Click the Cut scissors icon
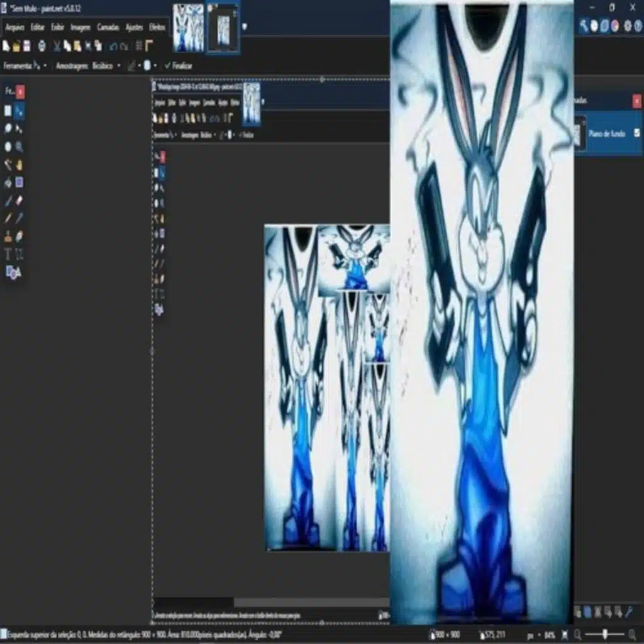This screenshot has height=644, width=644. [x=57, y=46]
